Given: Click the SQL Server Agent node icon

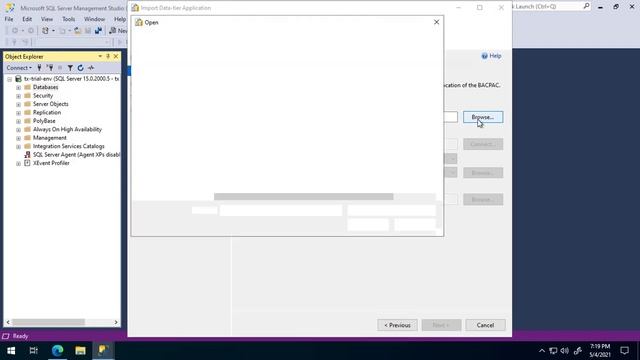Looking at the screenshot, I should (27, 155).
